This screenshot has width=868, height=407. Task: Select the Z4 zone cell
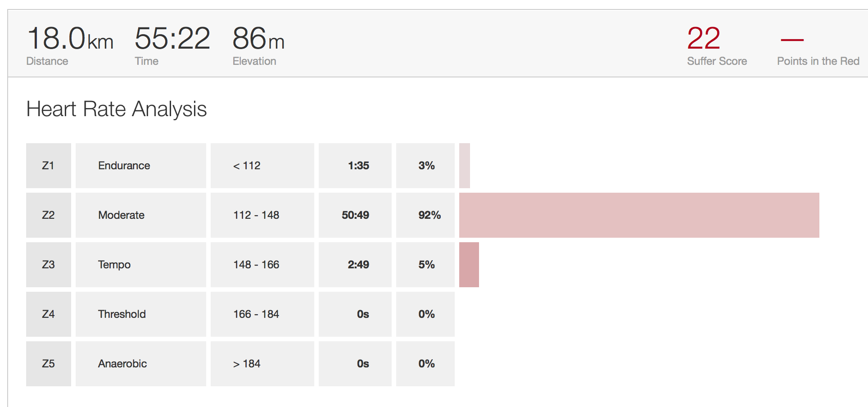(48, 314)
